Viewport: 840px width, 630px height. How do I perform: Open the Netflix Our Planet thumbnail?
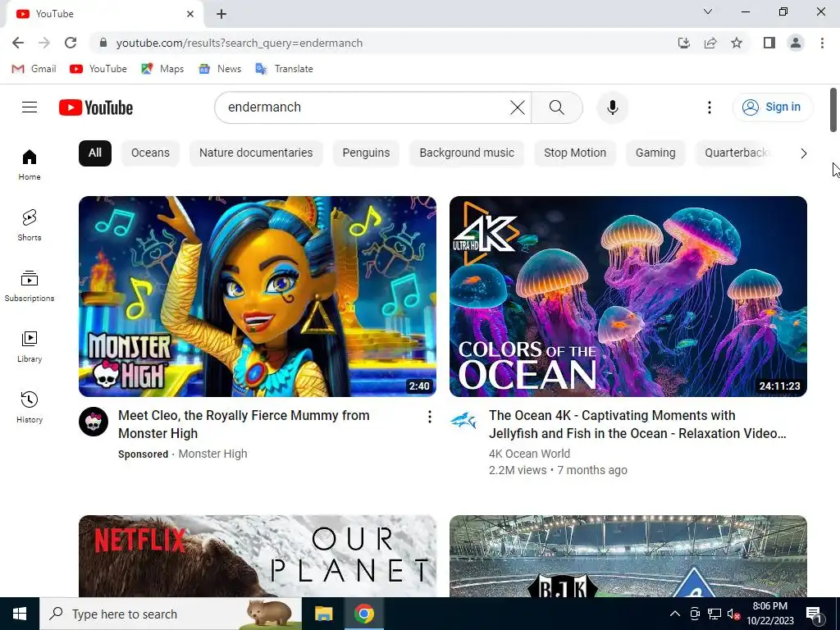click(257, 556)
